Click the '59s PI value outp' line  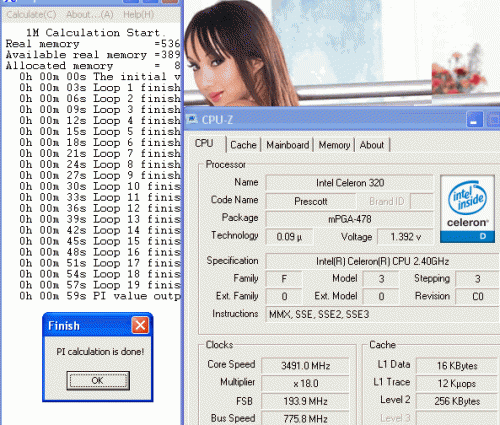99,296
